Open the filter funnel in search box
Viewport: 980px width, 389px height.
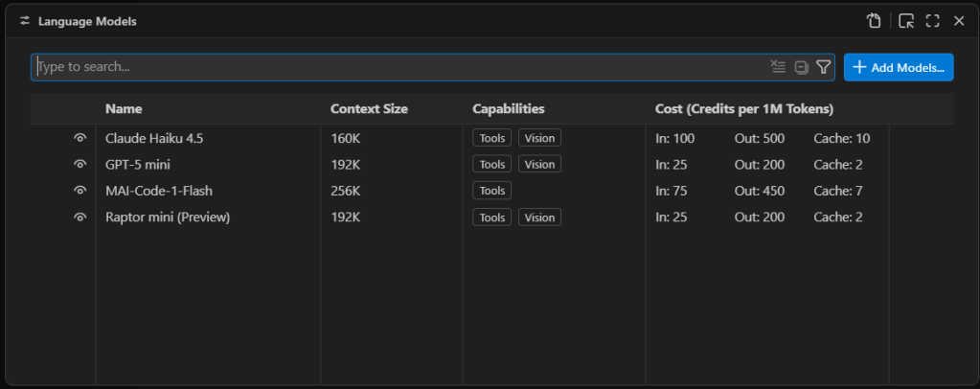tap(823, 67)
